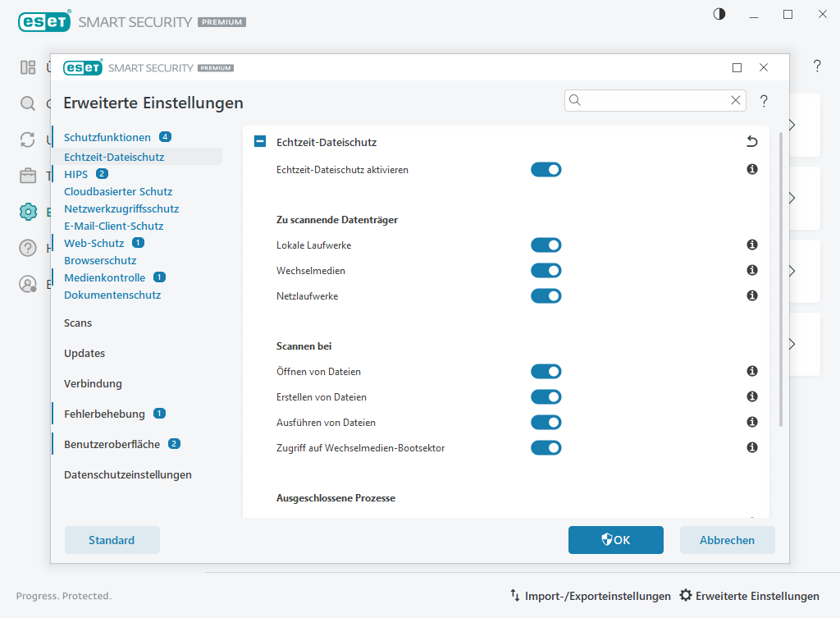
Task: Expand the Scans category in sidebar
Action: pos(78,323)
